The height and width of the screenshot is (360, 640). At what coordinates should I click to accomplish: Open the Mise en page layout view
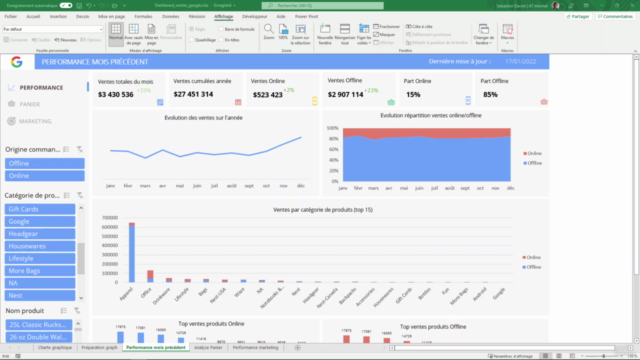151,34
